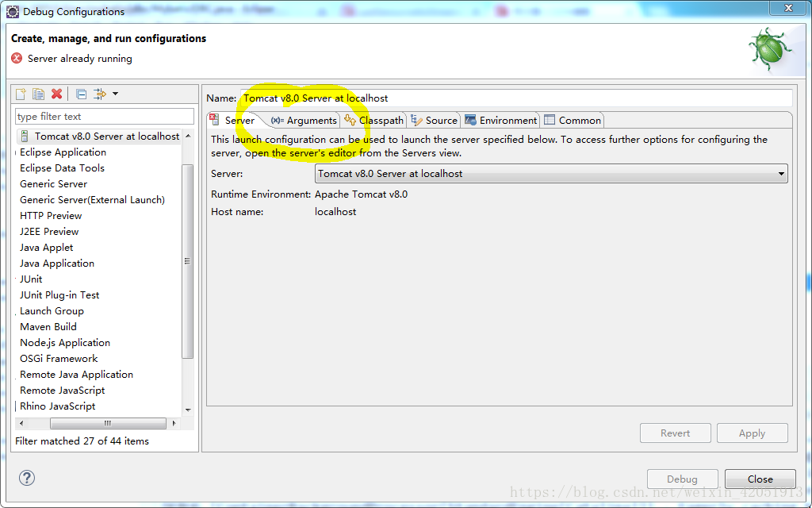Viewport: 812px width, 508px height.
Task: Click the help question mark icon
Action: pyautogui.click(x=27, y=477)
